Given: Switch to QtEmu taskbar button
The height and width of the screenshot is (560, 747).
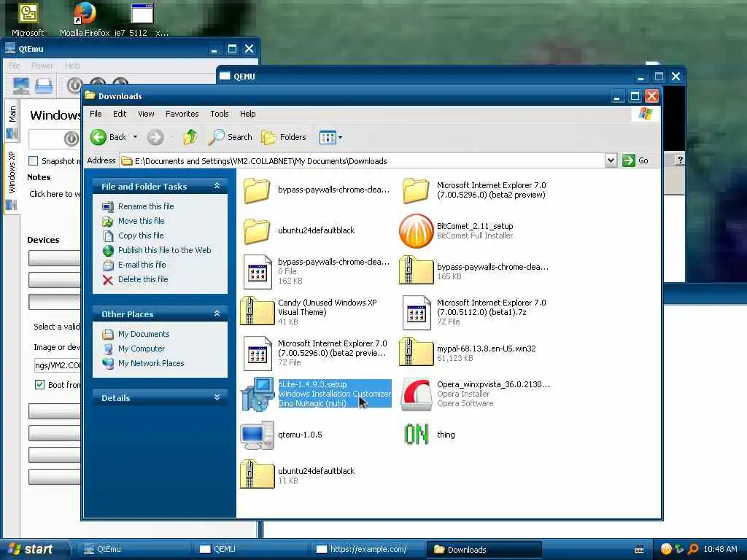Looking at the screenshot, I should (134, 550).
